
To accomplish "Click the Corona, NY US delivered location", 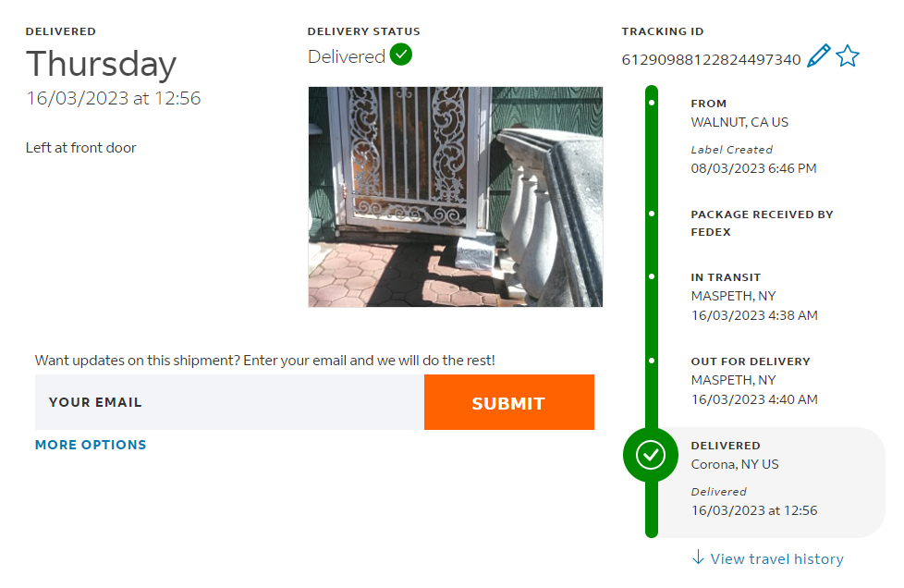I will click(x=735, y=464).
